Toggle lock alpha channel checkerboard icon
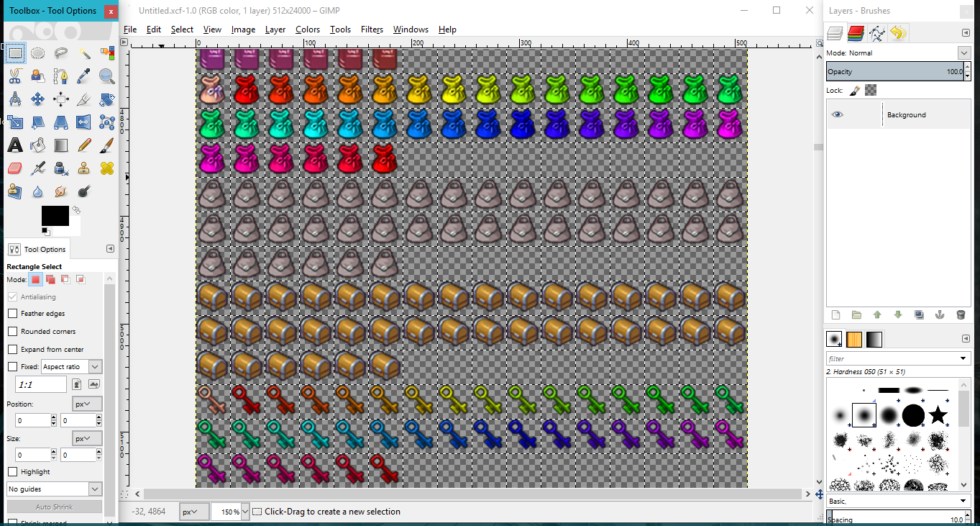 (x=871, y=90)
